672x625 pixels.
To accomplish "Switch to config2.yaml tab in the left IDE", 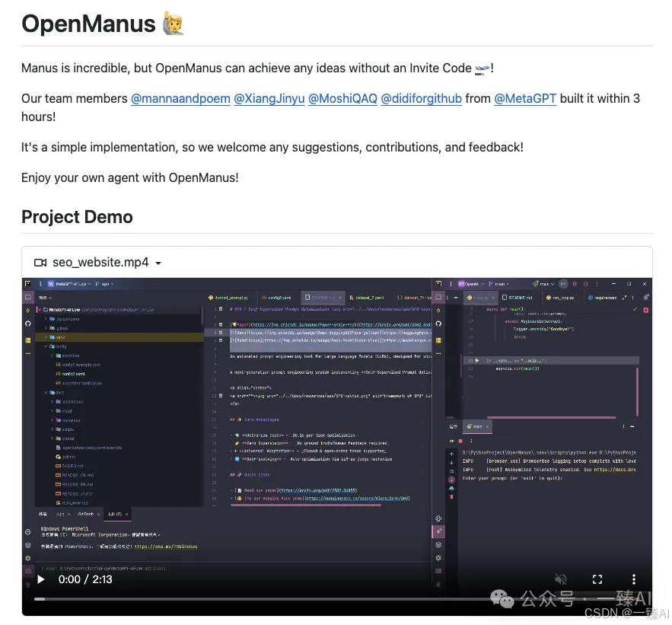I will (x=277, y=298).
